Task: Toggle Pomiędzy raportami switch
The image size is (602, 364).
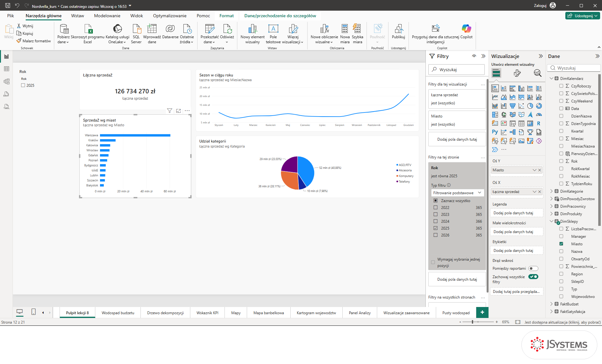Action: coord(533,268)
